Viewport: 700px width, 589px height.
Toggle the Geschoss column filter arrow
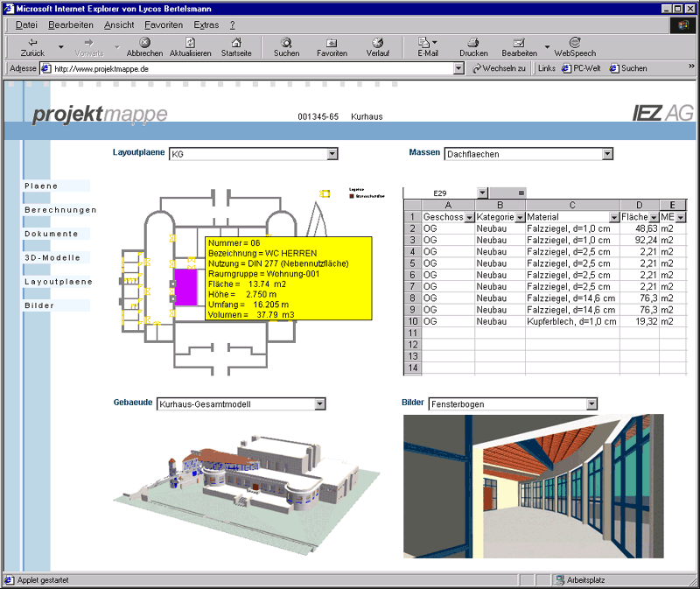[468, 217]
